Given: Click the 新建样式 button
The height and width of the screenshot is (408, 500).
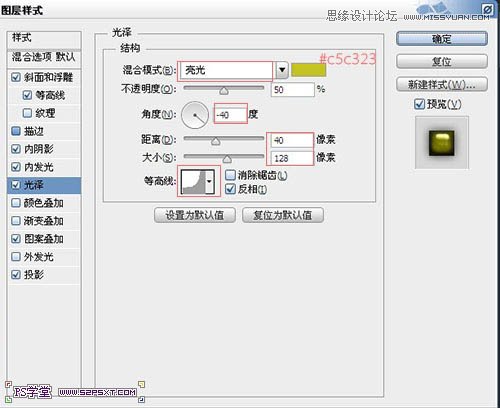Looking at the screenshot, I should 442,84.
